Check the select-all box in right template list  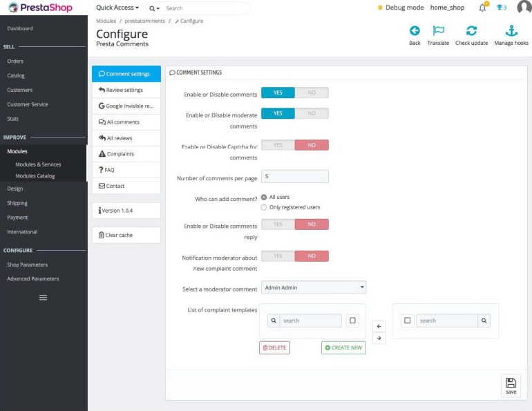click(x=408, y=321)
